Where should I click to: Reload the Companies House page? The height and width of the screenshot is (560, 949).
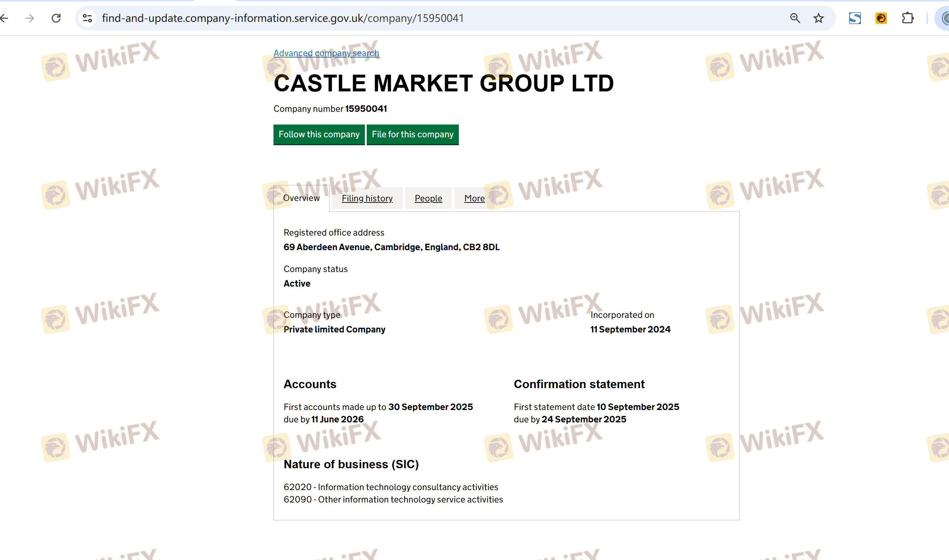[56, 18]
